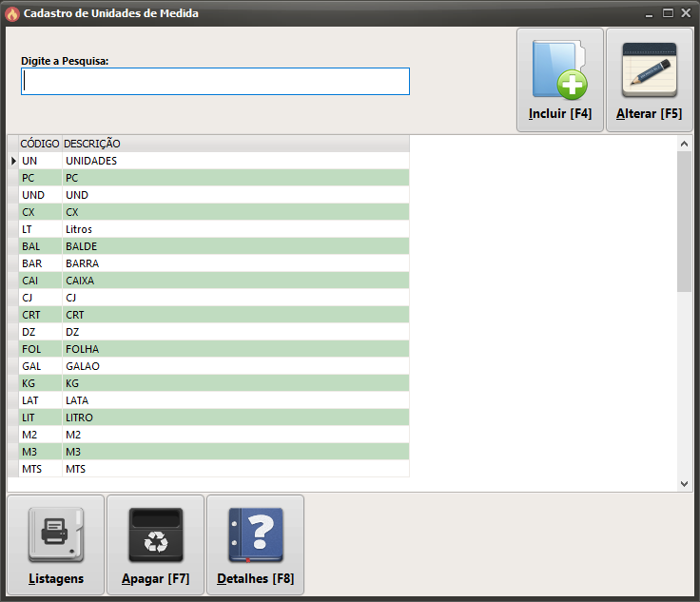Image resolution: width=700 pixels, height=602 pixels.
Task: Select the GALAO row
Action: (x=82, y=366)
